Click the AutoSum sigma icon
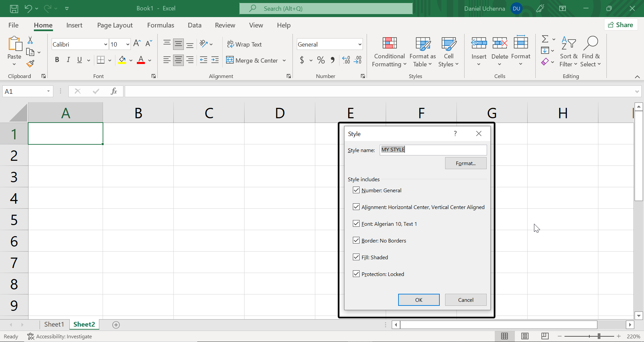The image size is (644, 342). click(x=545, y=39)
